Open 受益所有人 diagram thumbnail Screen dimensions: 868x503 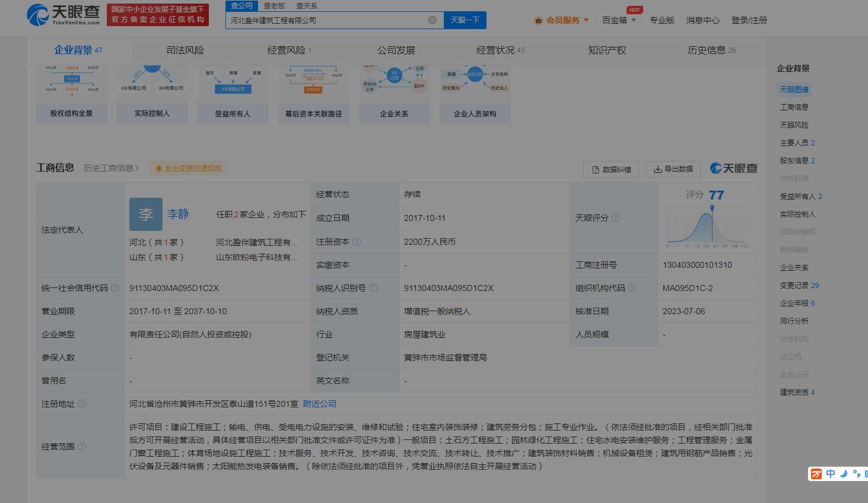233,94
